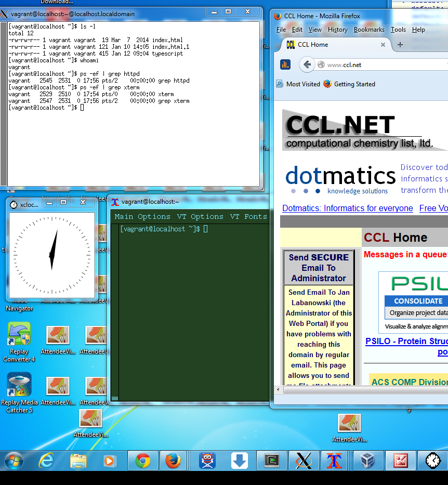Screen dimensions: 448x485
Task: Open the History menu in Firefox
Action: coord(337,30)
